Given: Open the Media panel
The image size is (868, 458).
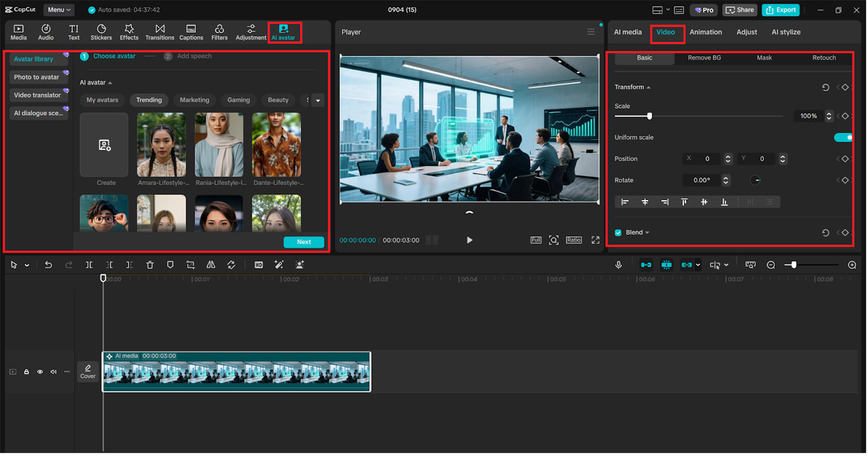Looking at the screenshot, I should click(18, 32).
